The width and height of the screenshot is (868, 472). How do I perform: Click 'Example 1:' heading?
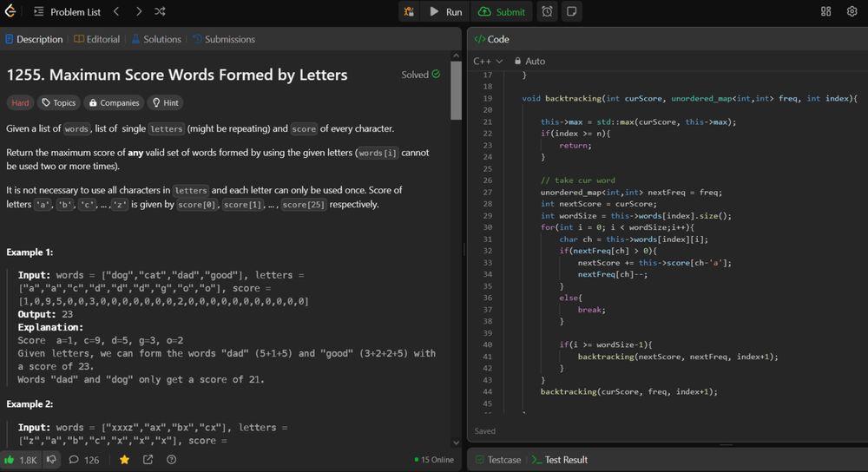coord(30,252)
